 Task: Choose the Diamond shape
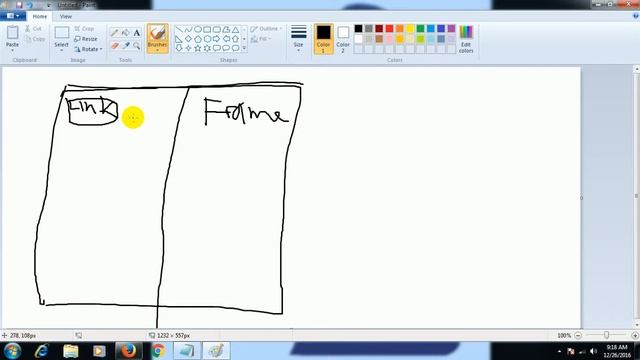pos(188,39)
